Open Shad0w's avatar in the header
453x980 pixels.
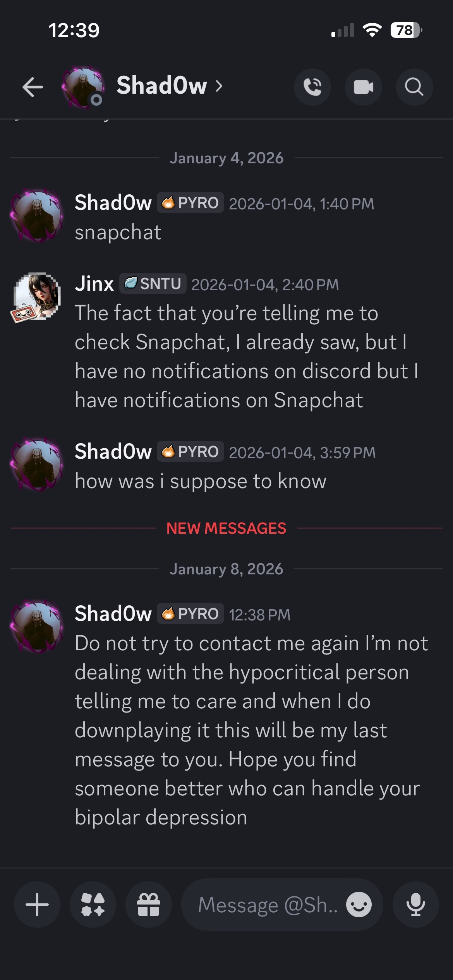pyautogui.click(x=83, y=87)
